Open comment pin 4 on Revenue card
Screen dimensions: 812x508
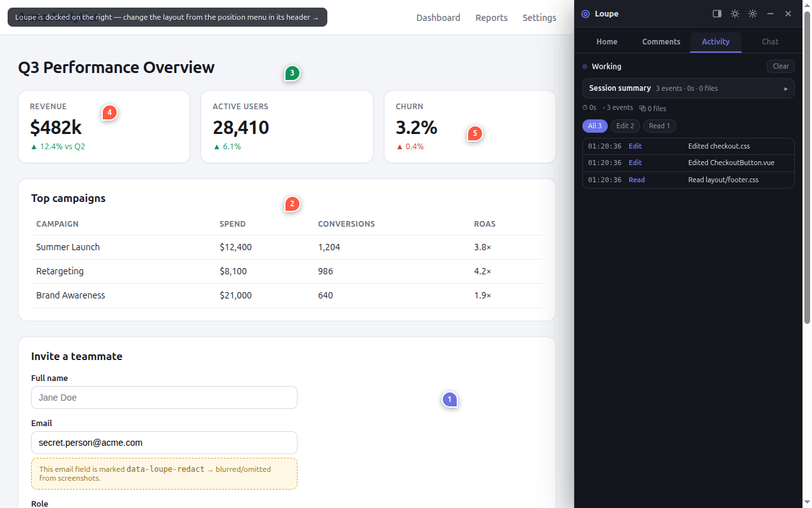(109, 112)
